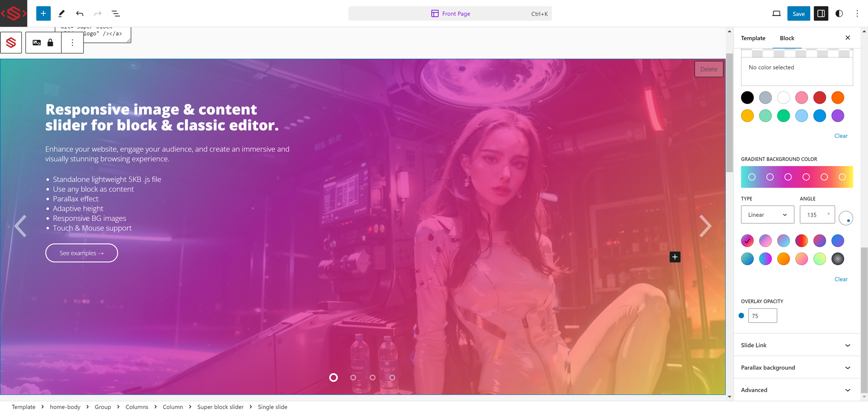Viewport: 868px width, 412px height.
Task: Choose the orange color swatch
Action: pyautogui.click(x=838, y=98)
